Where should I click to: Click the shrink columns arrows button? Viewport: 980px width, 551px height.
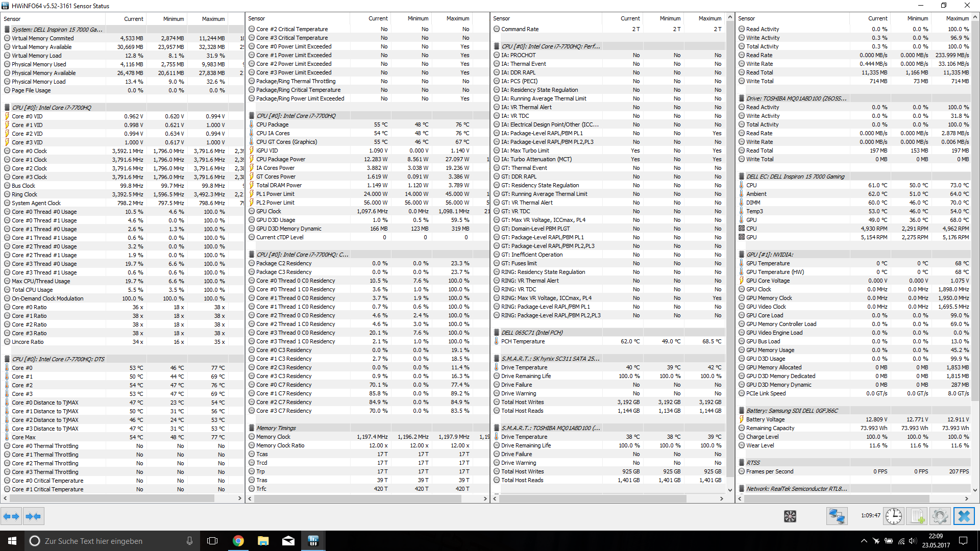tap(33, 516)
